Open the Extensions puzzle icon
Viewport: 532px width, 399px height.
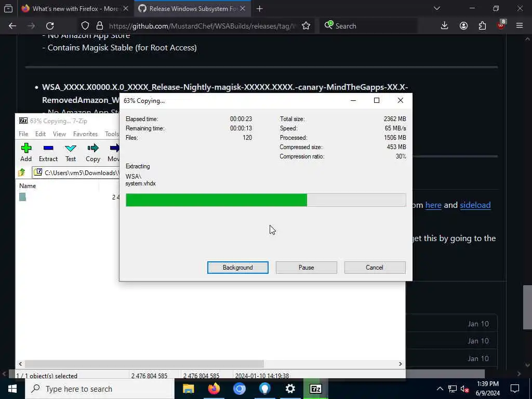pos(482,26)
